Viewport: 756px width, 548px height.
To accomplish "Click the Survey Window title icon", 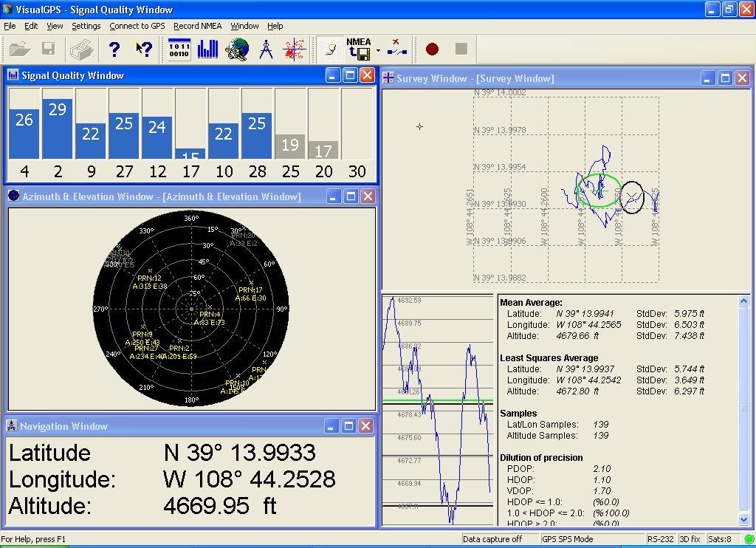I will tap(388, 78).
